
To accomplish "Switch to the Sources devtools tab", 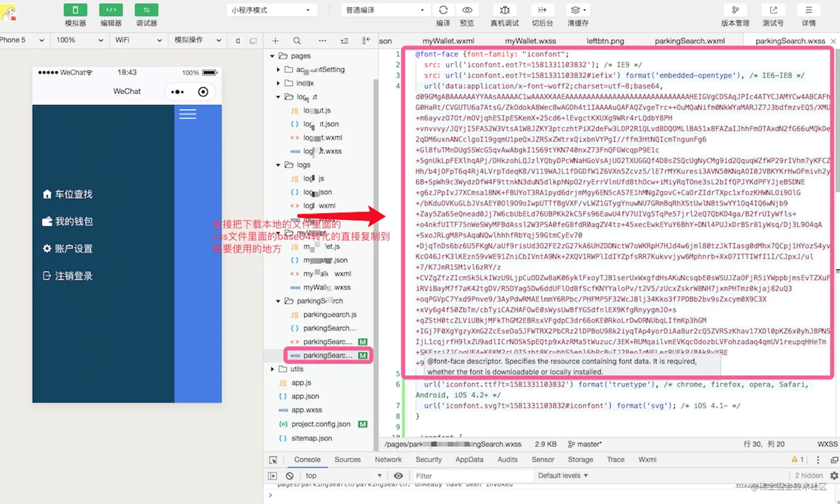I will pos(347,460).
